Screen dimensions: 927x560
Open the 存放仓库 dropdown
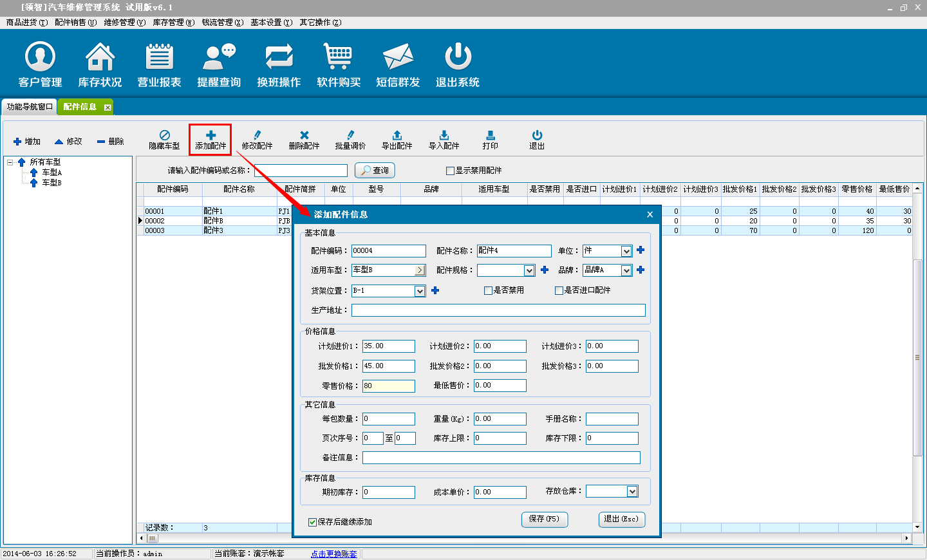click(632, 492)
